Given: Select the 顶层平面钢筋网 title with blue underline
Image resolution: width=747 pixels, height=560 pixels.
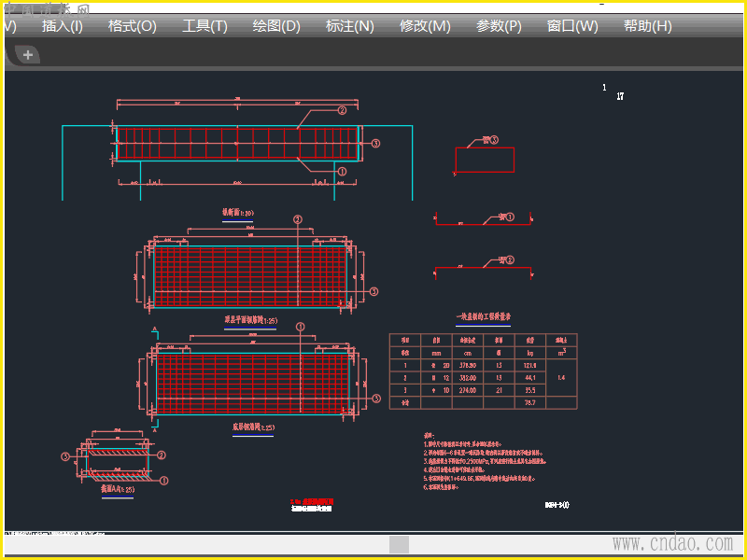Looking at the screenshot, I should coord(250,320).
